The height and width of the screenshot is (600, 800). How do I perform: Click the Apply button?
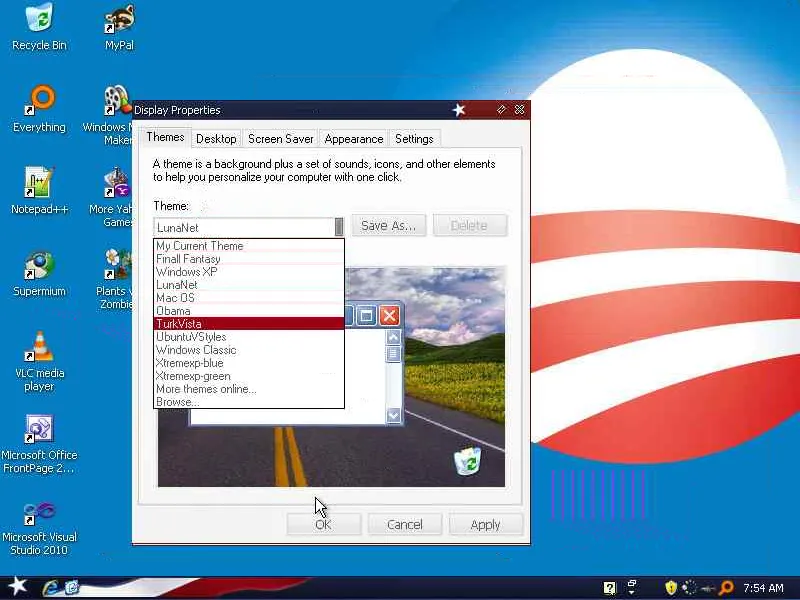point(485,524)
